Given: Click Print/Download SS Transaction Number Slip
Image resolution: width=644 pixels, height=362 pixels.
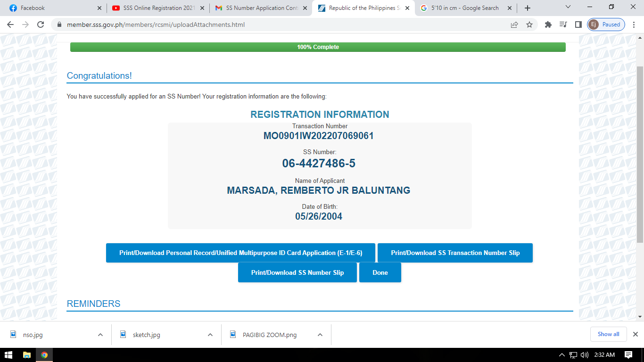Looking at the screenshot, I should pos(455,253).
